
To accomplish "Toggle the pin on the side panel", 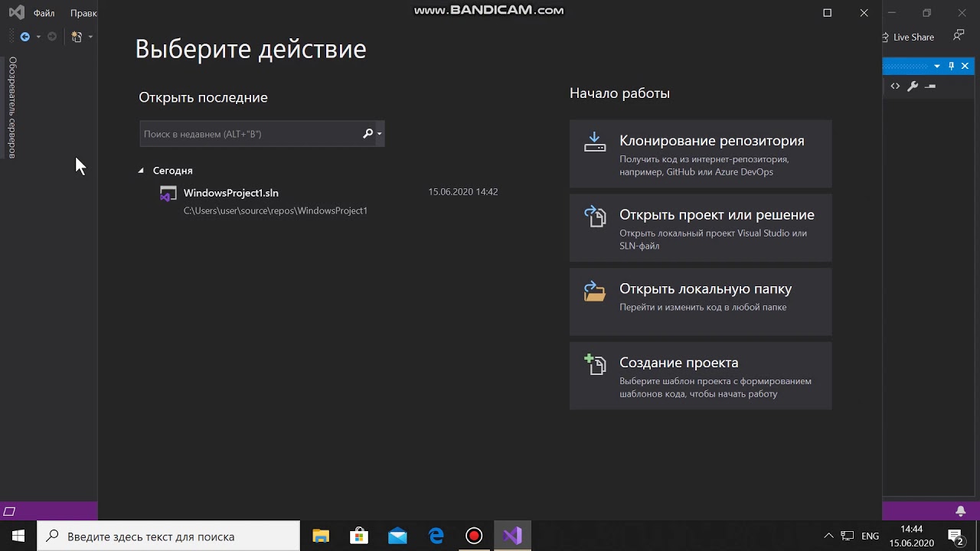I will tap(951, 67).
